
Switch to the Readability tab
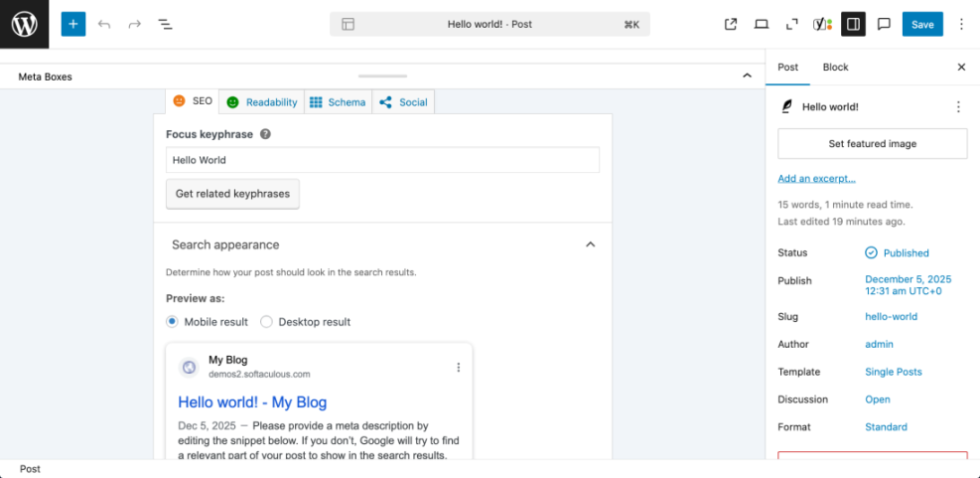click(x=262, y=102)
